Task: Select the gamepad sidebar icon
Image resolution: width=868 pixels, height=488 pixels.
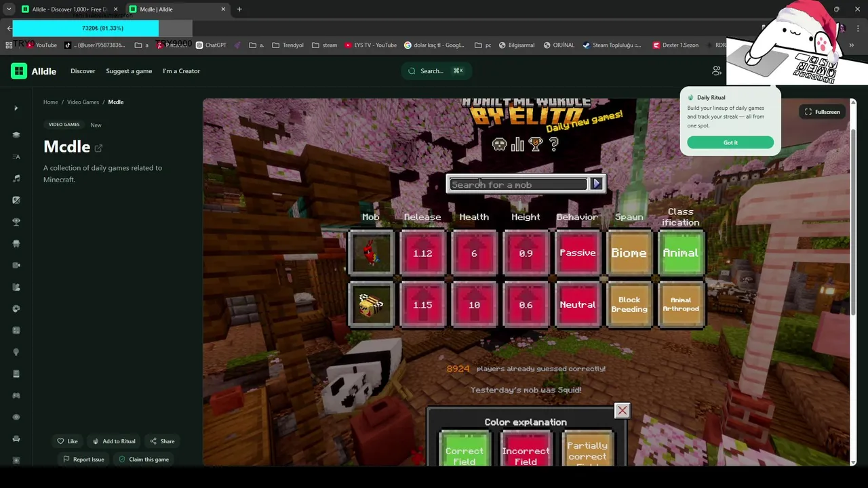Action: [x=16, y=395]
